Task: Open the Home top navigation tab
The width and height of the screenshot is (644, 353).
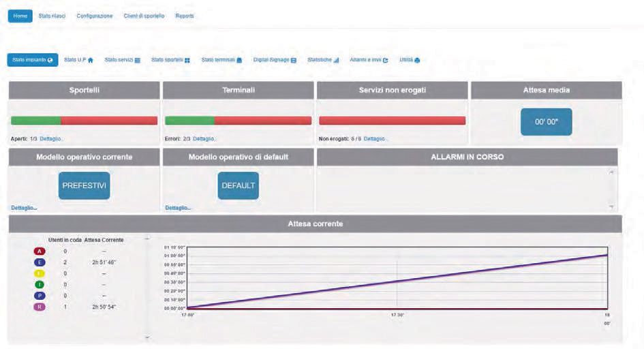Action: tap(20, 16)
